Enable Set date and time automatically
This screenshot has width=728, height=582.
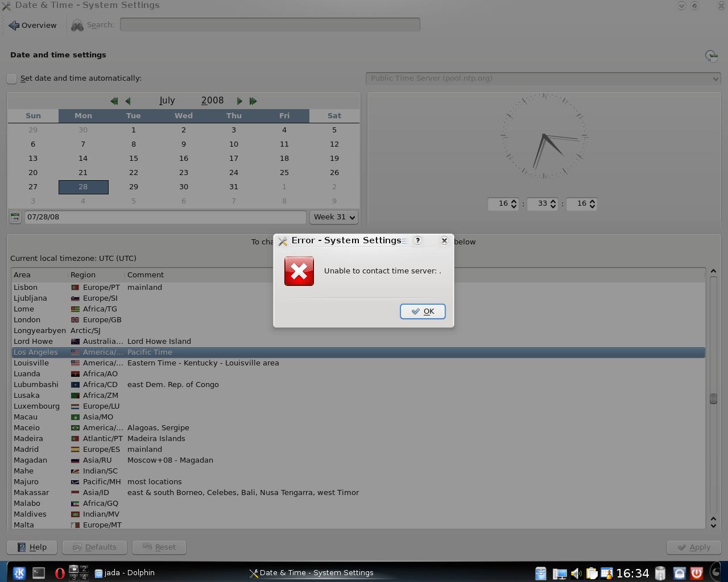click(x=12, y=78)
